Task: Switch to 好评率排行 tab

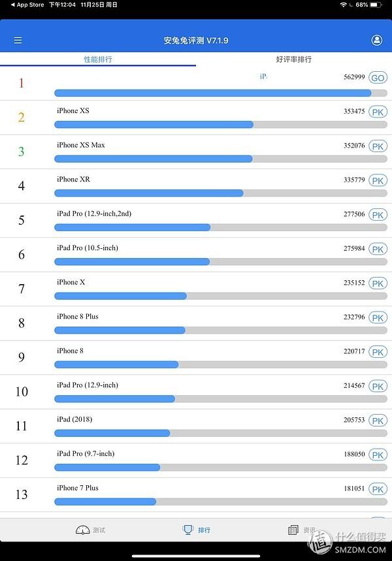Action: point(293,59)
